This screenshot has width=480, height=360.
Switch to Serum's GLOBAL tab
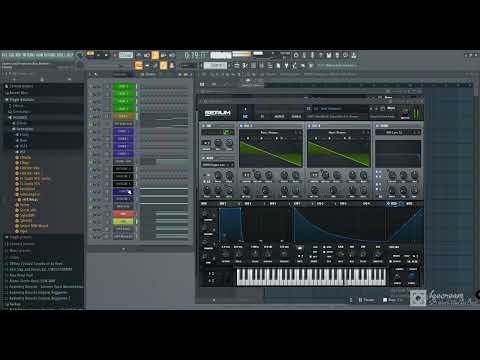[x=296, y=116]
